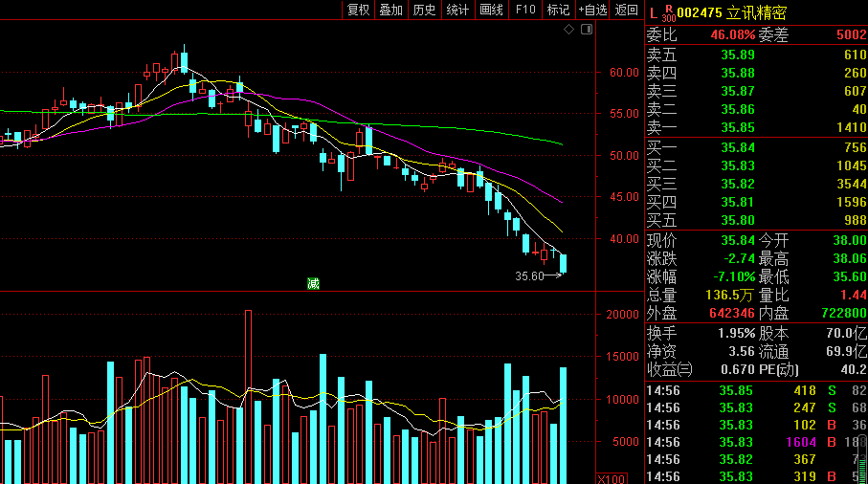Click the X100 volume scale label
The image size is (868, 484).
(612, 478)
